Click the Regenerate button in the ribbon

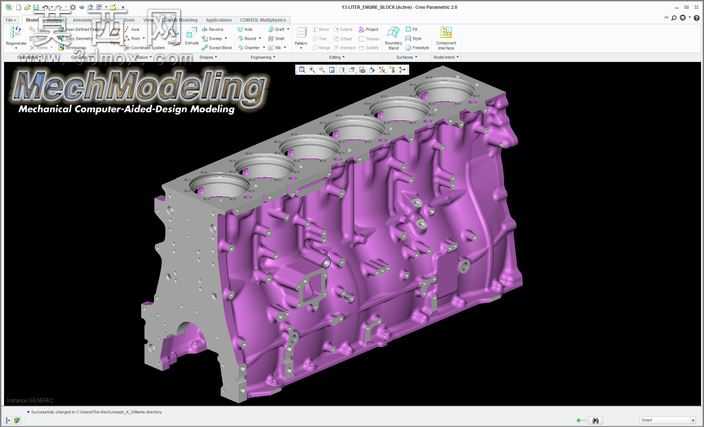tap(16, 36)
